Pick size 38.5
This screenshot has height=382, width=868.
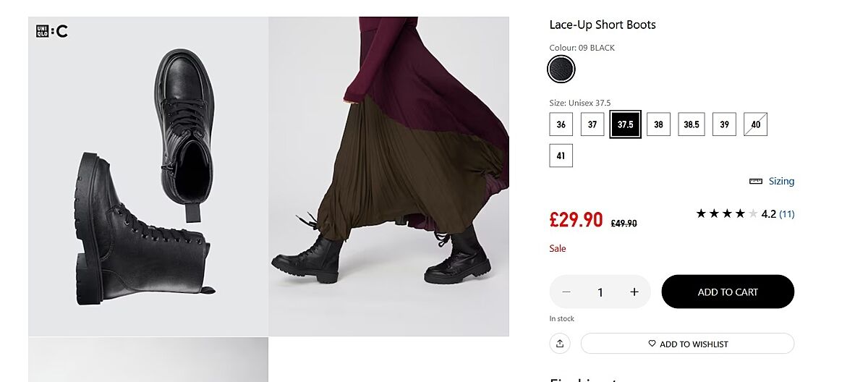tap(691, 124)
